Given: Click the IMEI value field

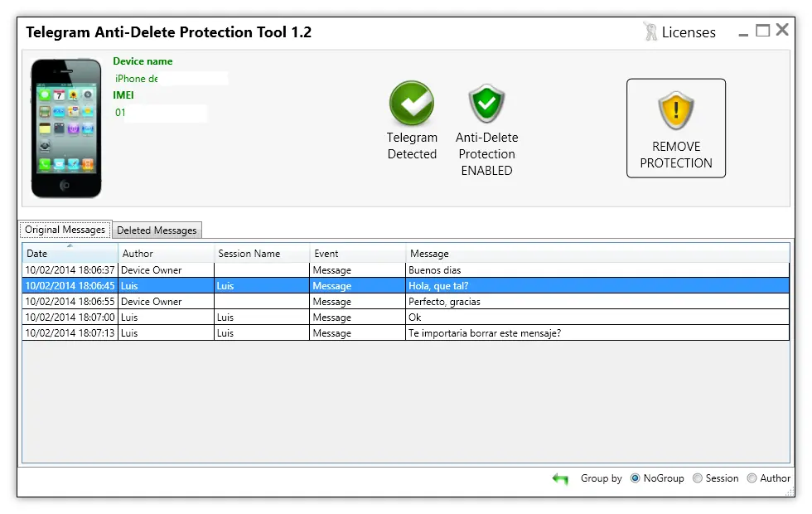Looking at the screenshot, I should pyautogui.click(x=160, y=113).
